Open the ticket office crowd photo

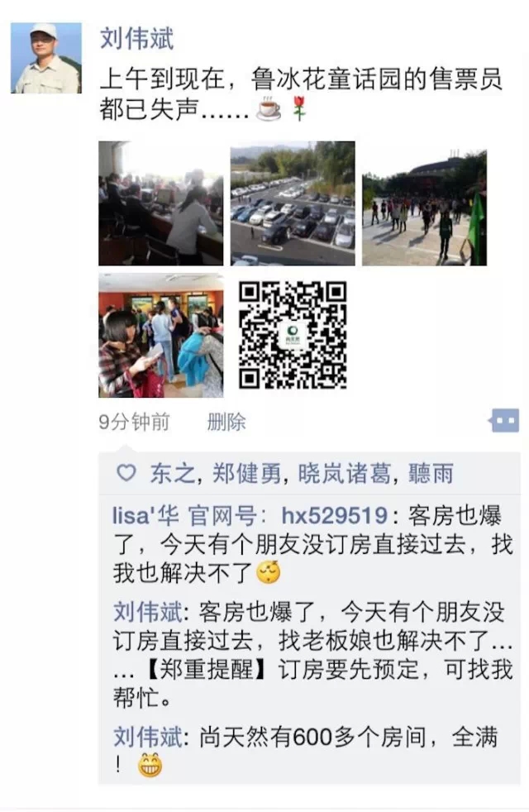pos(161,203)
